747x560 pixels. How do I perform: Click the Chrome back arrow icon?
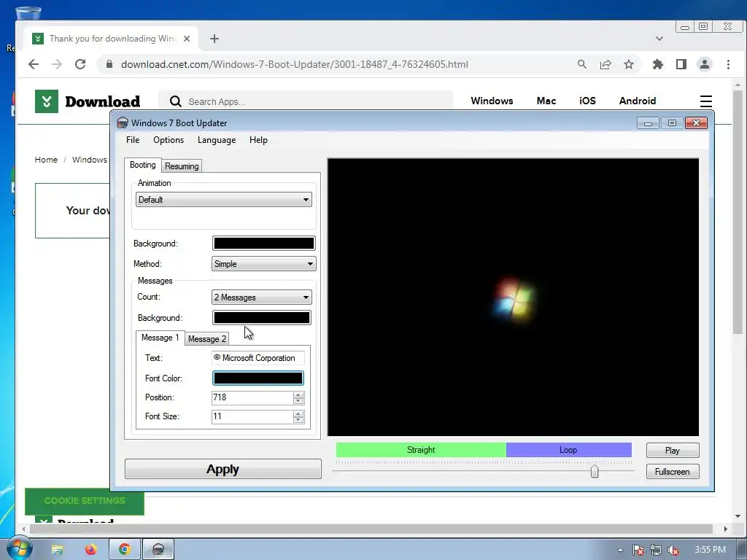34,64
